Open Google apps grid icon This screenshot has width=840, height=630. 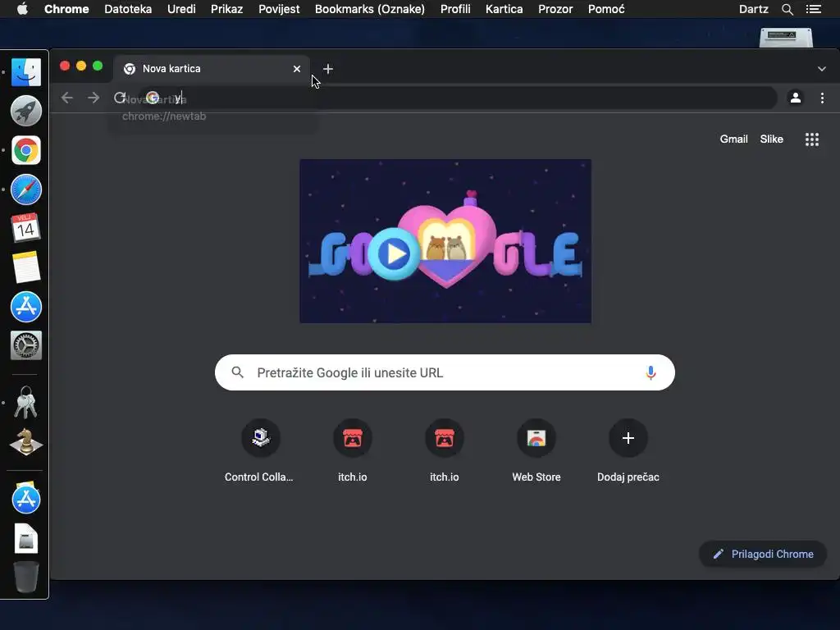812,139
